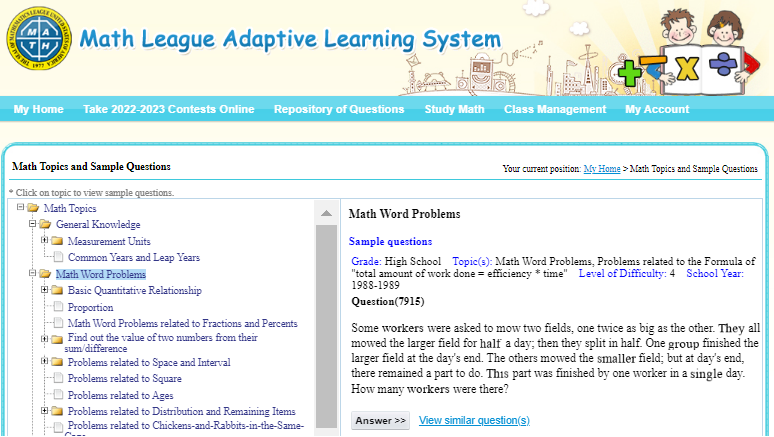The height and width of the screenshot is (437, 774).
Task: Open Repository of Questions menu
Action: pyautogui.click(x=339, y=109)
